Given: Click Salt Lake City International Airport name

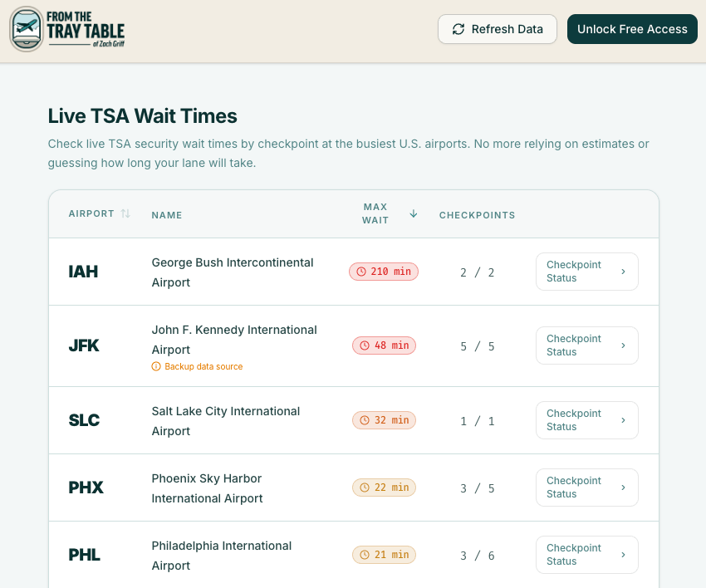Looking at the screenshot, I should pos(226,421).
